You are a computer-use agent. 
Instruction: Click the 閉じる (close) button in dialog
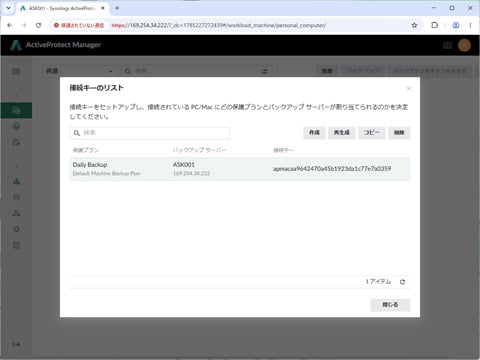tap(390, 305)
